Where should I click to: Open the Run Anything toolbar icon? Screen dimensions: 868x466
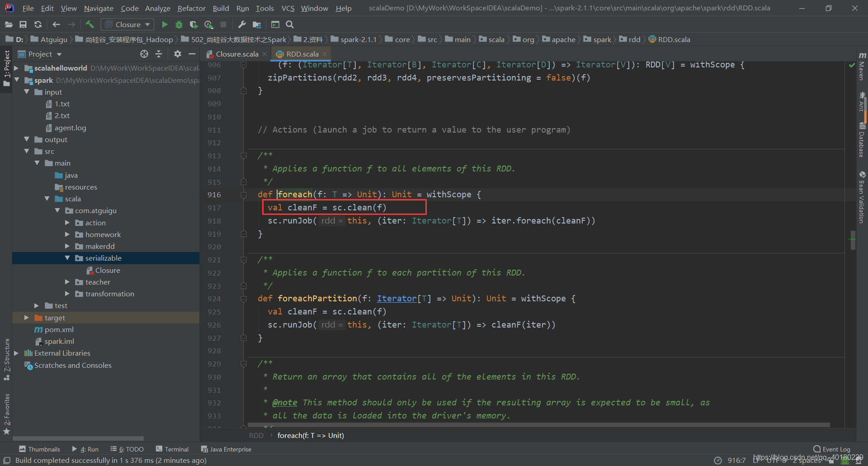click(x=275, y=24)
